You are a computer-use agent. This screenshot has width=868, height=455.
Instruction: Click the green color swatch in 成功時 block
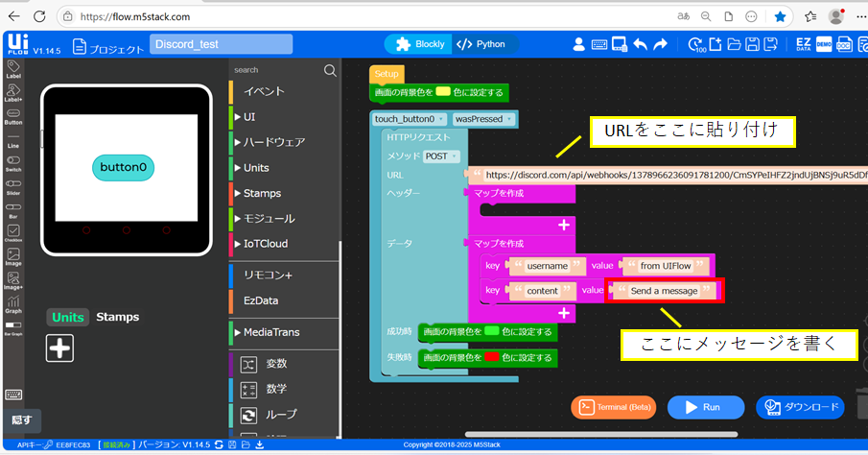[x=492, y=331]
